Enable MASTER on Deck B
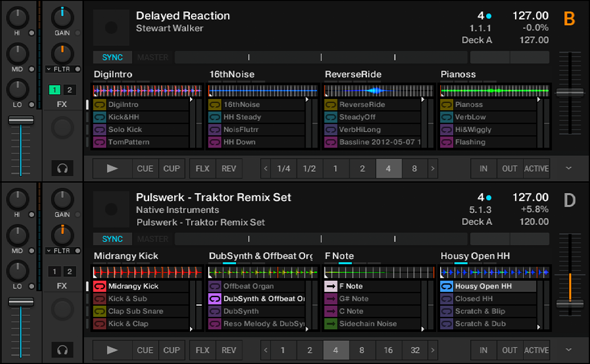This screenshot has height=364, width=590. (x=153, y=57)
